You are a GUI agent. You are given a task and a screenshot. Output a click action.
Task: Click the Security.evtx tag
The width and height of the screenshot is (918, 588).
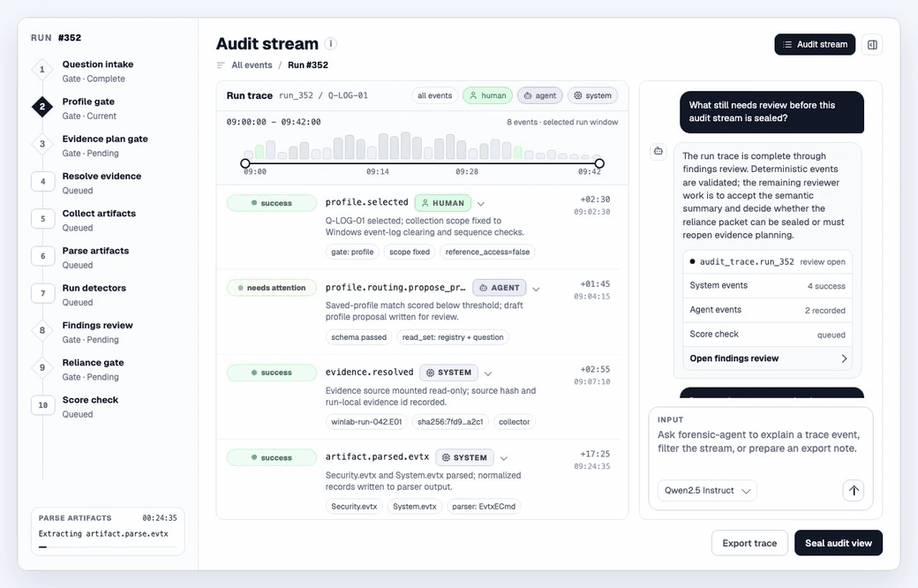[x=354, y=506]
